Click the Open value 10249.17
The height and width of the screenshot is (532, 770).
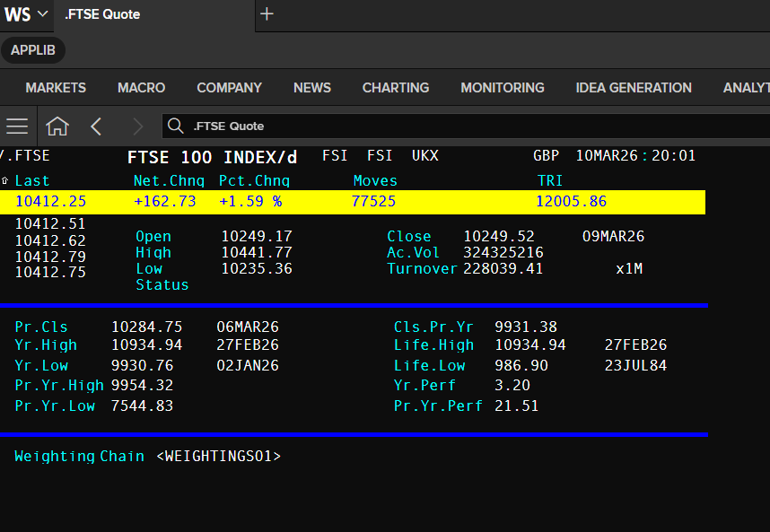click(257, 236)
